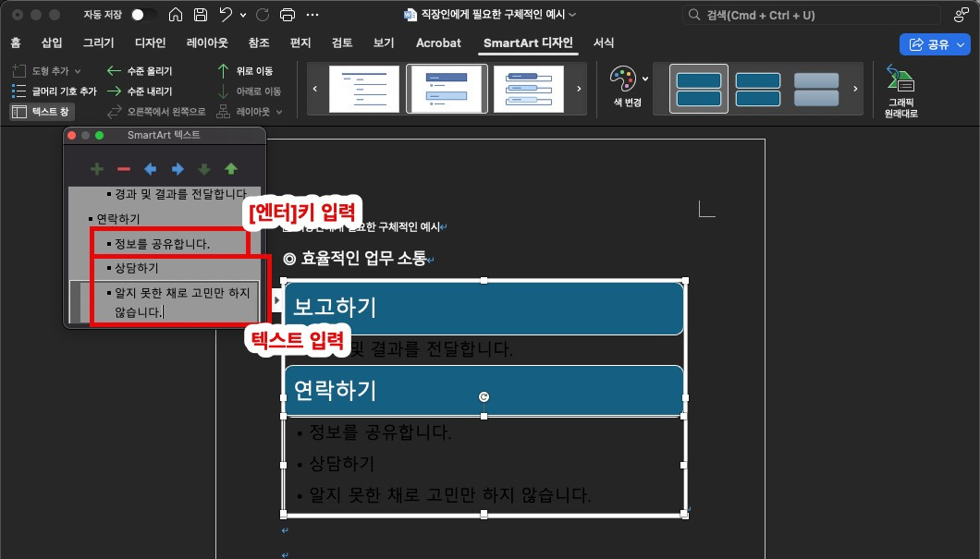This screenshot has height=559, width=980.
Task: Select the second SmartArt style swatch
Action: 757,89
